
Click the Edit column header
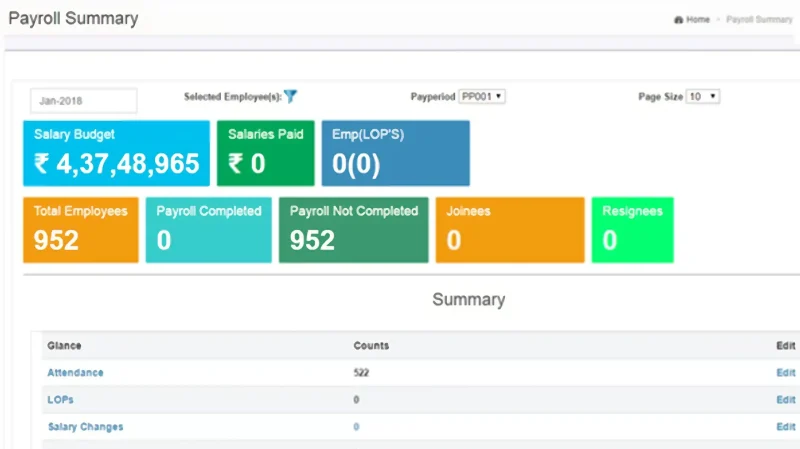click(786, 345)
